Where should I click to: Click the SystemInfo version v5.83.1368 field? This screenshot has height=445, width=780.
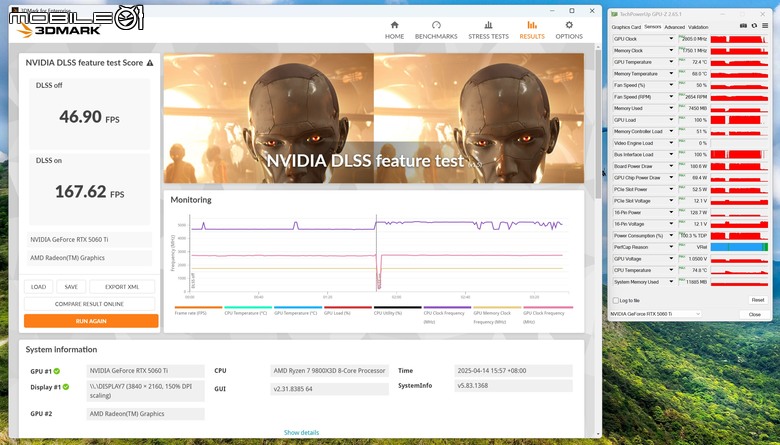click(x=513, y=385)
